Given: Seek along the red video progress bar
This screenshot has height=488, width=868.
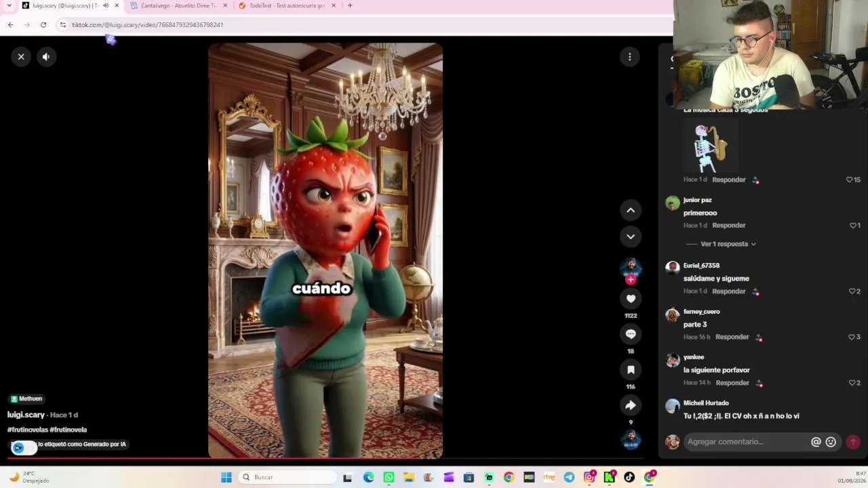Looking at the screenshot, I should pyautogui.click(x=325, y=459).
